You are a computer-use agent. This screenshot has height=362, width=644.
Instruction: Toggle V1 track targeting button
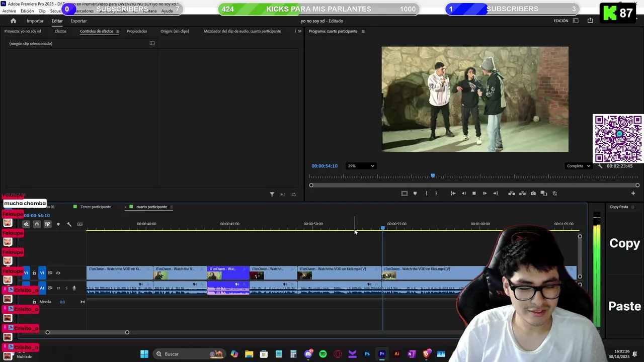42,273
